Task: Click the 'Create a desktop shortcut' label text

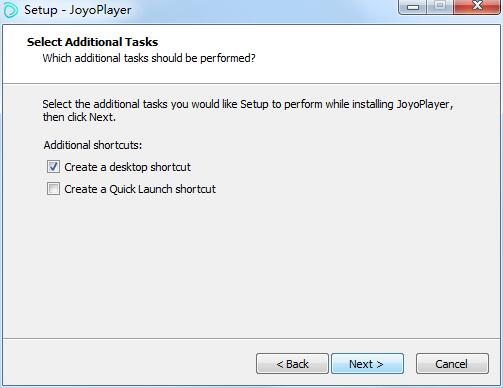Action: point(127,167)
